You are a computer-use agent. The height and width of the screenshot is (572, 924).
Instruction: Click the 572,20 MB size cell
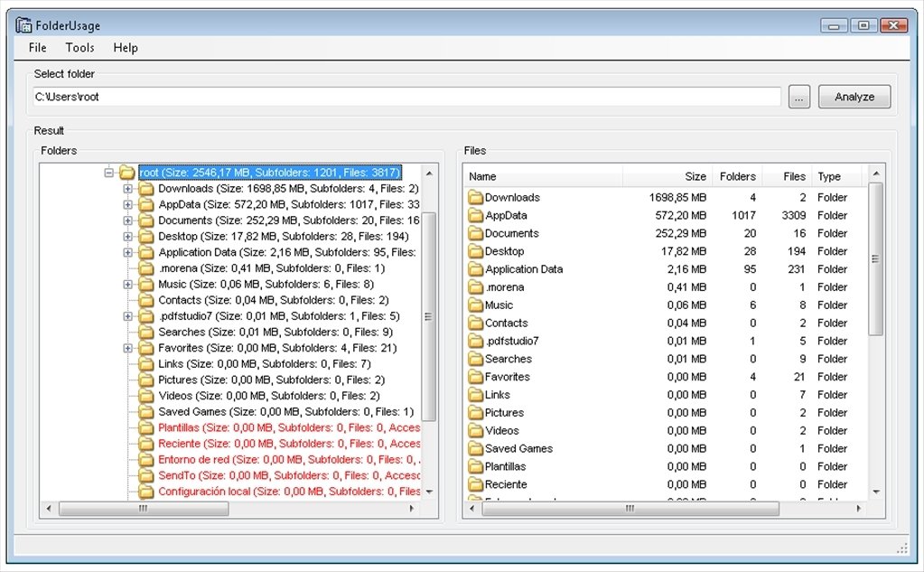point(681,215)
